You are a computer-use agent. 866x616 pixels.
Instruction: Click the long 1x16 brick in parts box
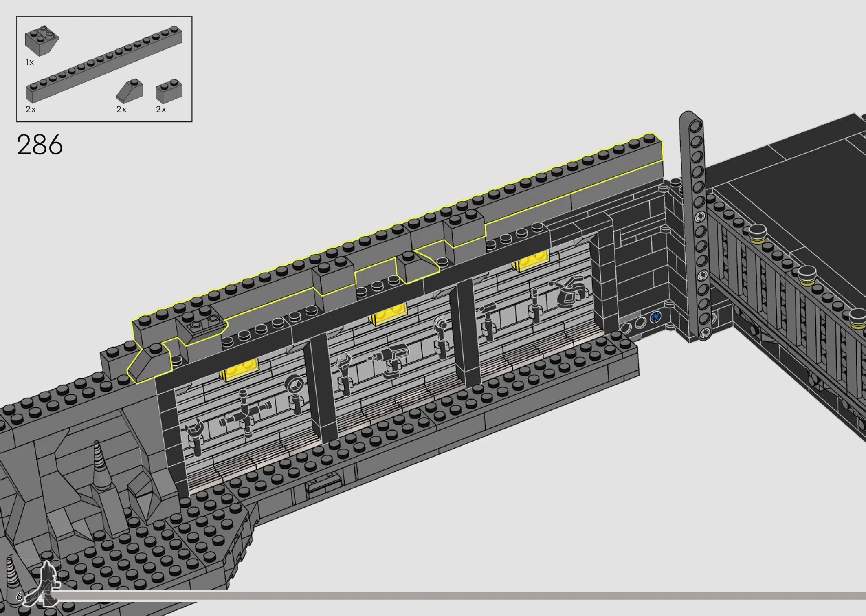pyautogui.click(x=104, y=64)
